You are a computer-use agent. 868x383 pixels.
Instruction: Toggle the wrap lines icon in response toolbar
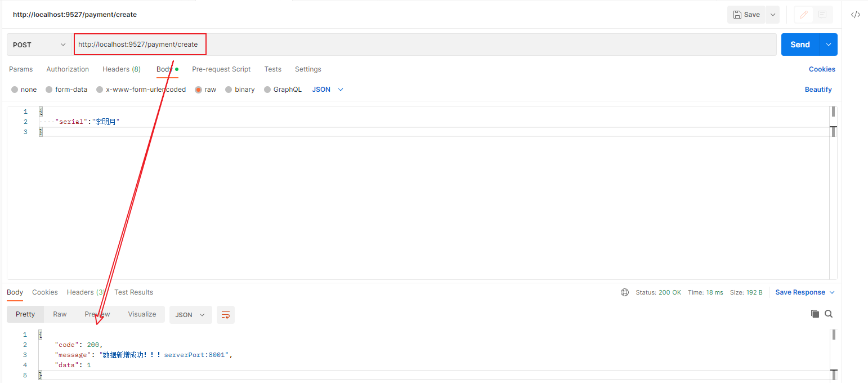pos(225,315)
